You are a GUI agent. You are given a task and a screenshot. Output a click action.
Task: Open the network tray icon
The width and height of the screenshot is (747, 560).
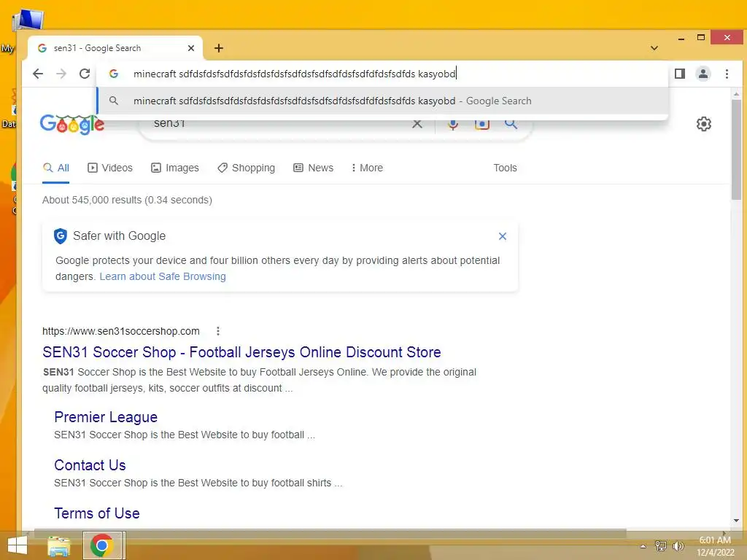pyautogui.click(x=661, y=546)
